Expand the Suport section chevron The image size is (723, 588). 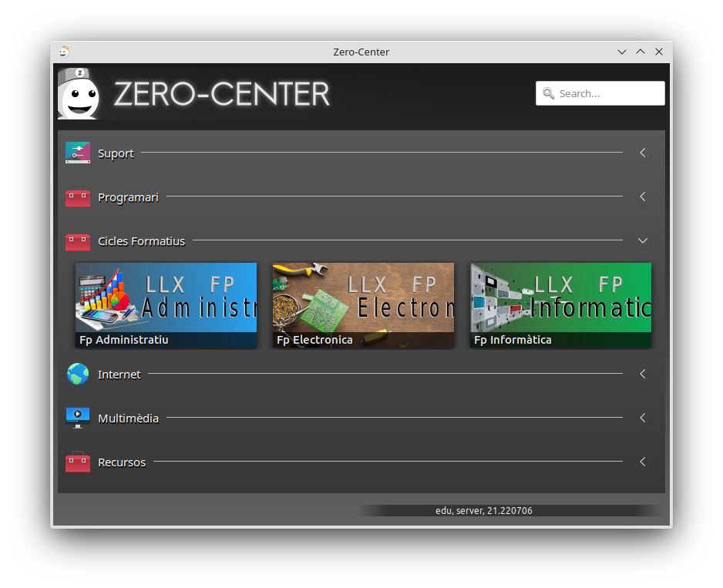[x=643, y=153]
